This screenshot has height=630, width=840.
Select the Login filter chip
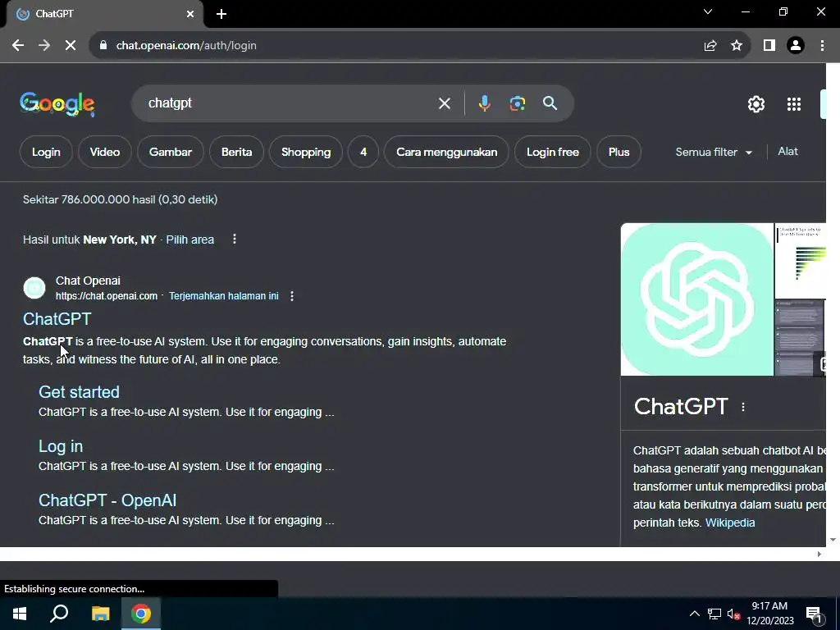coord(46,152)
